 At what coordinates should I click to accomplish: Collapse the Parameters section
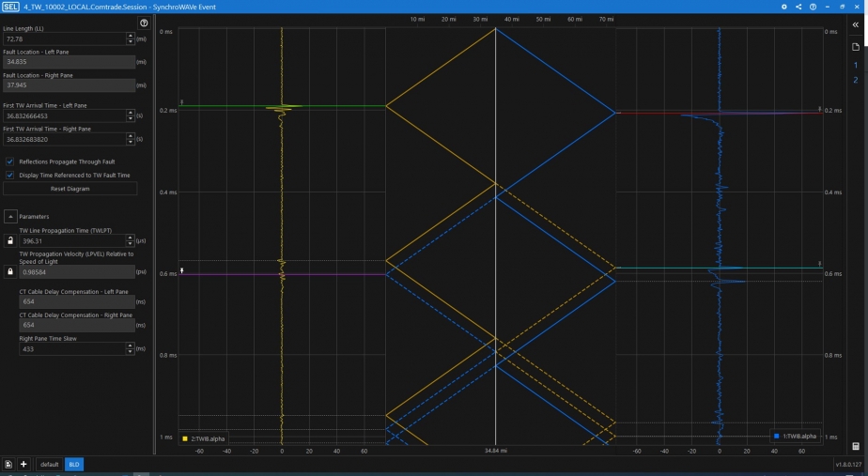pyautogui.click(x=10, y=216)
